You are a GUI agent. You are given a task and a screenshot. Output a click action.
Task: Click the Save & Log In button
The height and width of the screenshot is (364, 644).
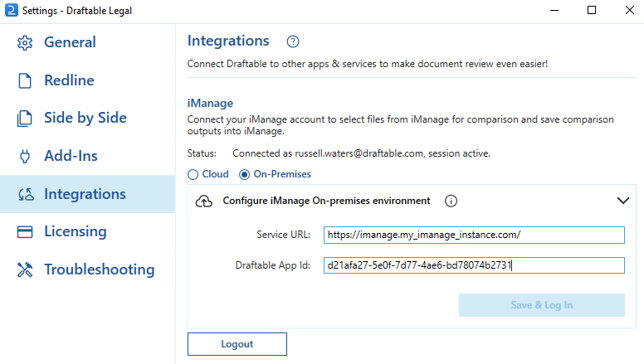point(542,305)
